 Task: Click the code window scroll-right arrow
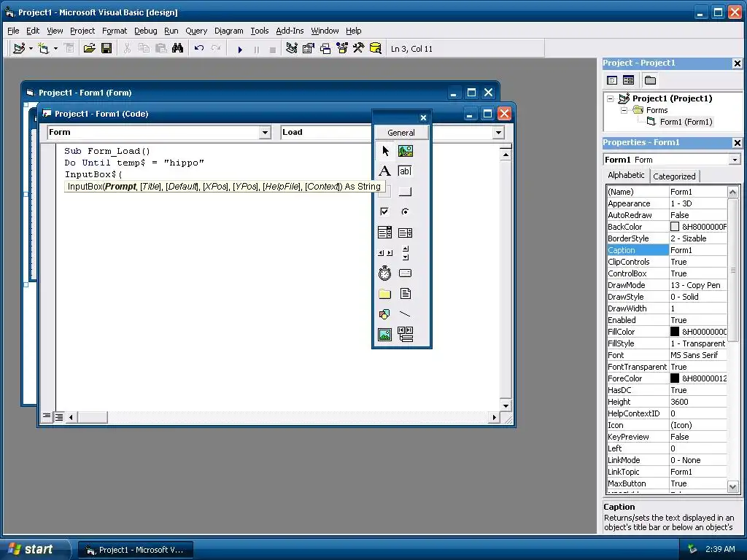pos(494,417)
